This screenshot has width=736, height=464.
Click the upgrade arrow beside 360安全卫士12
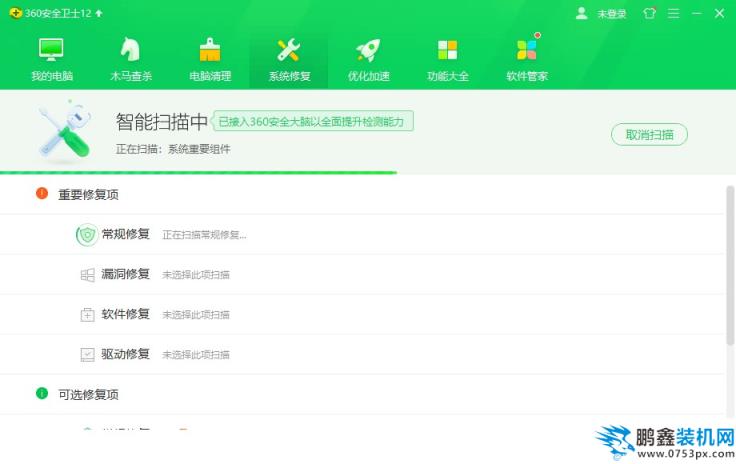[99, 14]
